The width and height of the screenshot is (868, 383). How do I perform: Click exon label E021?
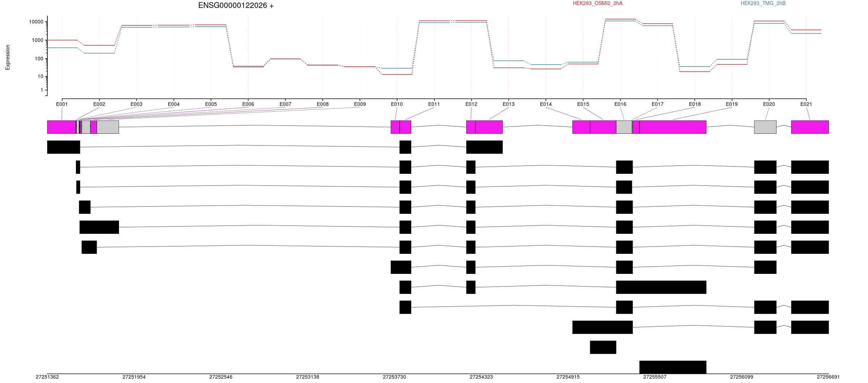click(x=806, y=104)
